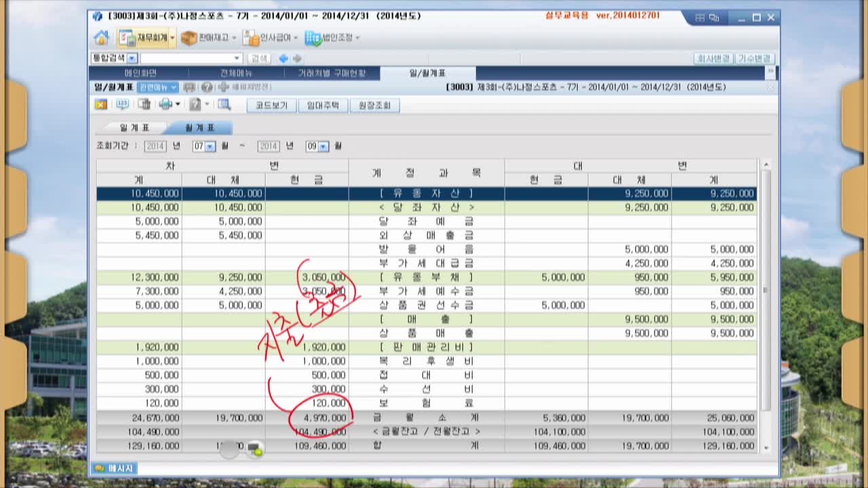Expand the printer options dropdown arrow

(x=178, y=104)
